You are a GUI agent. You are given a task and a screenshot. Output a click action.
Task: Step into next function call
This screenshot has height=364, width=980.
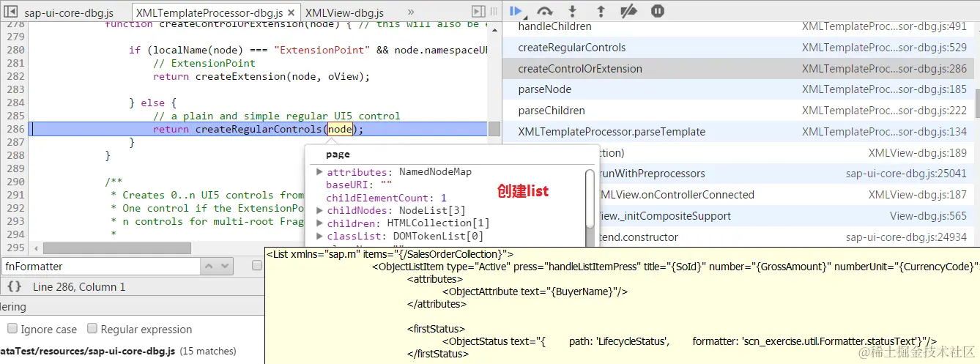point(573,11)
